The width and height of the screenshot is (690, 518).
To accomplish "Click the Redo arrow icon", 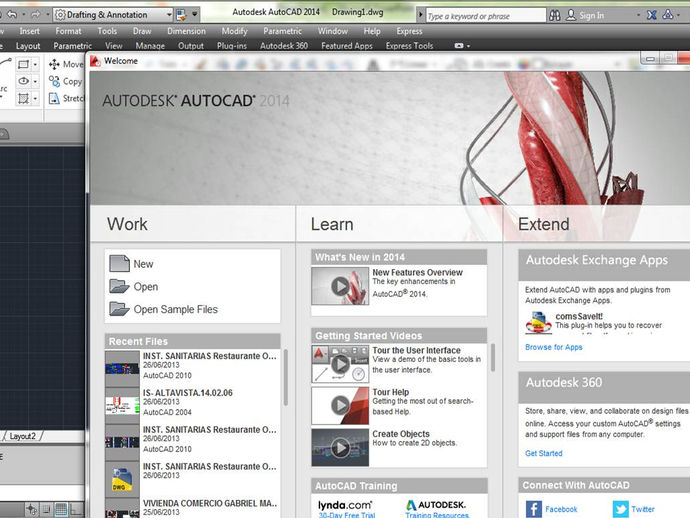I will pos(35,15).
